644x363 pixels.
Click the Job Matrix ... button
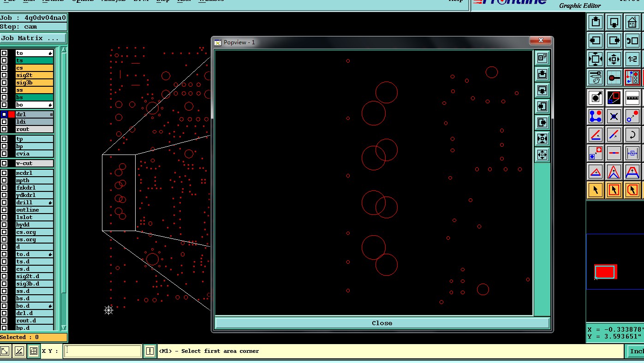[x=33, y=38]
